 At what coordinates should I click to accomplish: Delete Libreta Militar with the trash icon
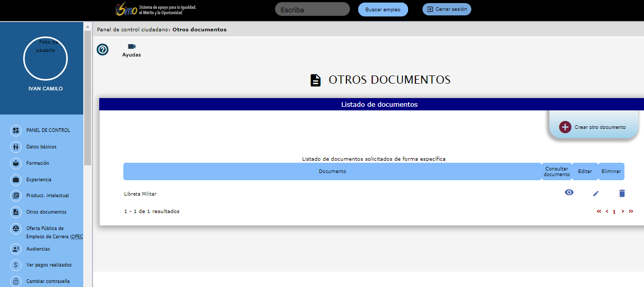(622, 194)
